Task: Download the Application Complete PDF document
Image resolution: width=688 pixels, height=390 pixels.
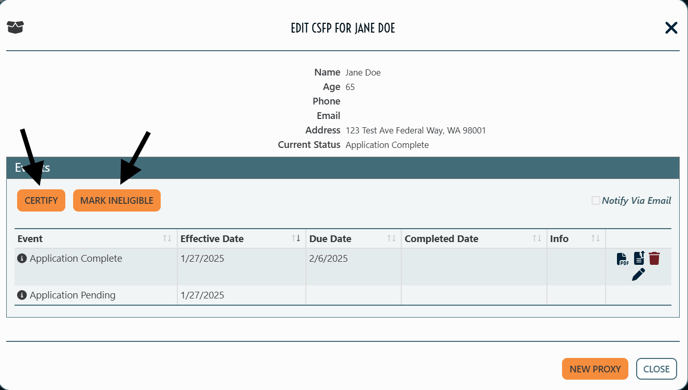Action: 622,259
